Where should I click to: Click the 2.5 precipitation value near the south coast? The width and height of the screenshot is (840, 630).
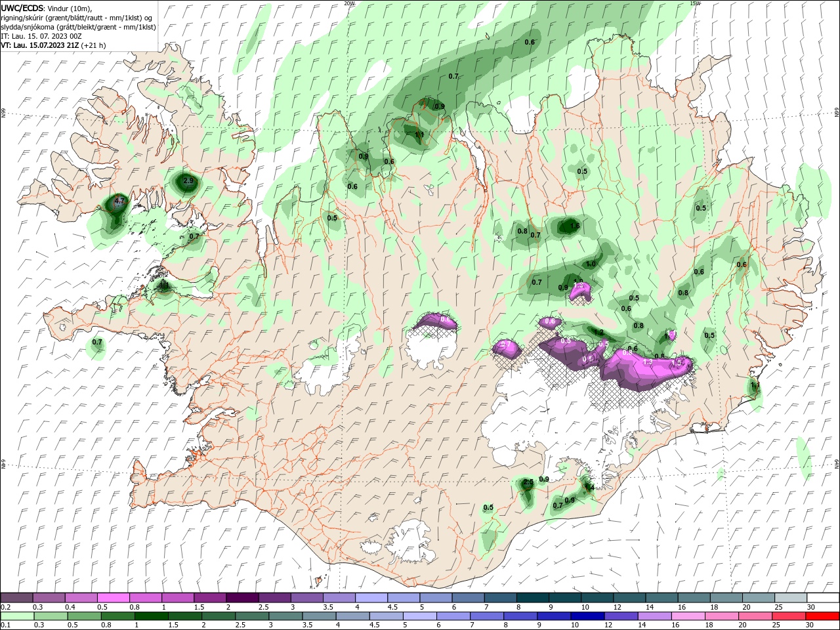pyautogui.click(x=528, y=482)
